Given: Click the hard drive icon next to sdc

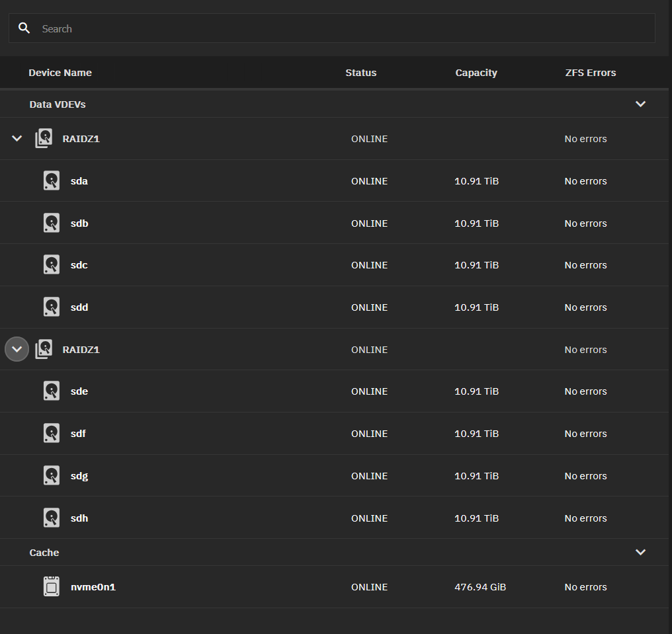Looking at the screenshot, I should pos(52,264).
